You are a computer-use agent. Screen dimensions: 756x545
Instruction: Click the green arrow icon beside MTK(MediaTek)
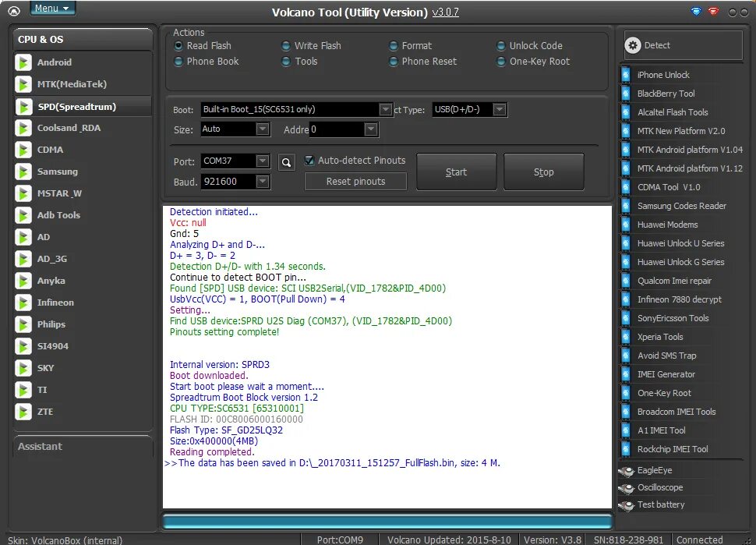(23, 84)
